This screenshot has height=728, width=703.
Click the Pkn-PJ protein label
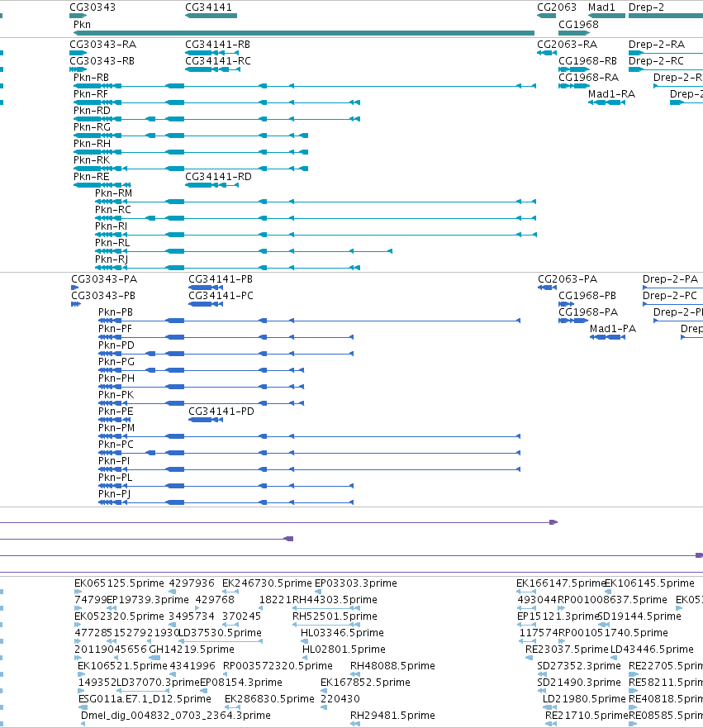pos(114,494)
